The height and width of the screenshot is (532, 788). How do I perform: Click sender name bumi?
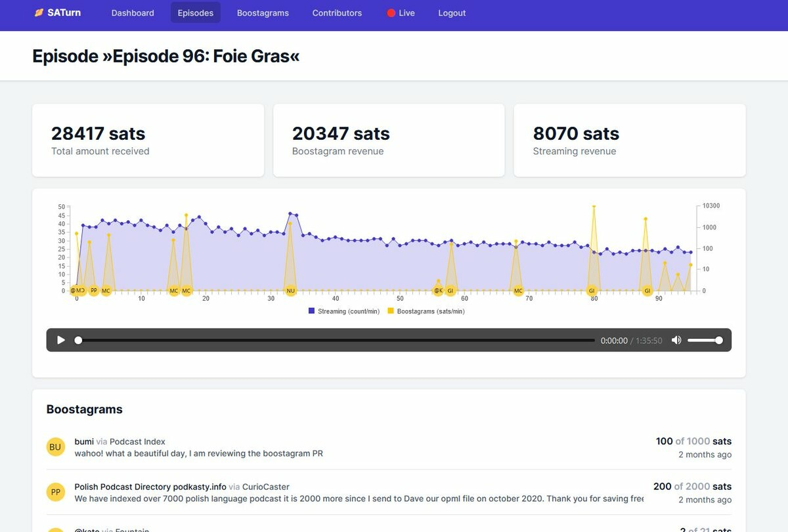[x=84, y=441]
